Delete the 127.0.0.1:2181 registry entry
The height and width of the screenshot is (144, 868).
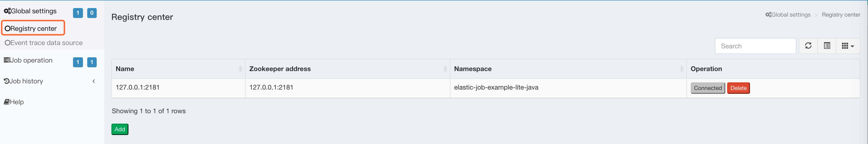pos(738,88)
